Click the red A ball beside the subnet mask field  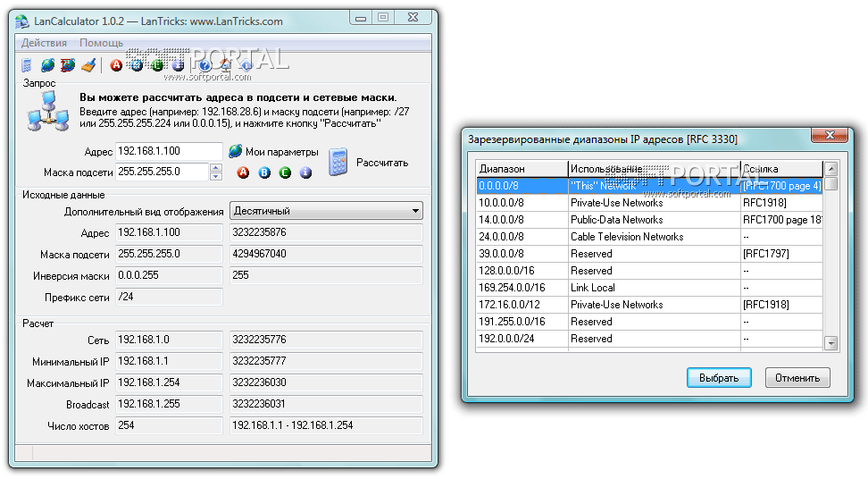(x=243, y=172)
